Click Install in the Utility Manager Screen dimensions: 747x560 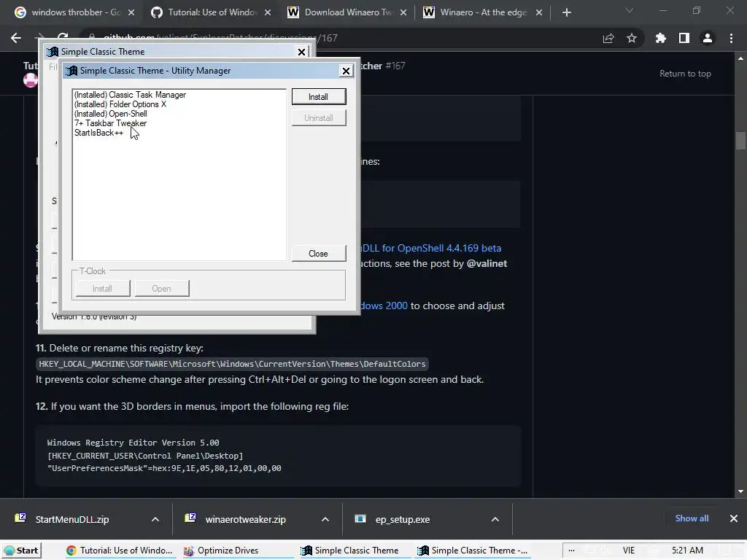coord(318,97)
